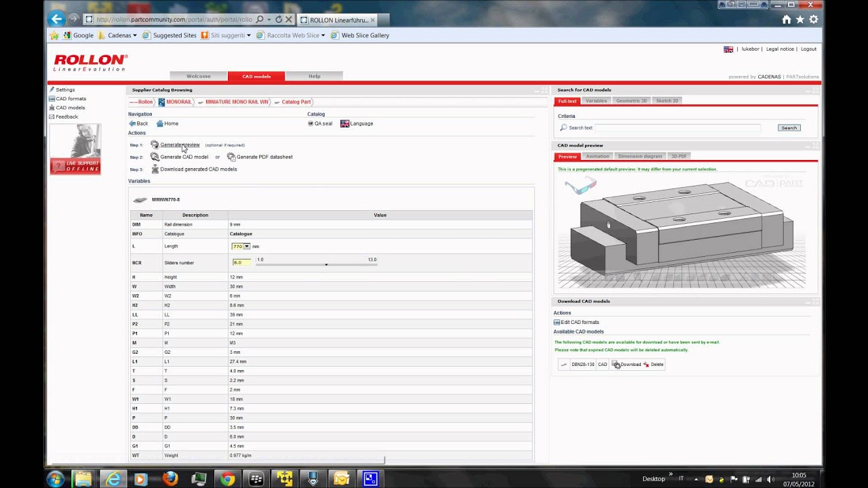Open the browser home icon
The height and width of the screenshot is (488, 868).
787,20
